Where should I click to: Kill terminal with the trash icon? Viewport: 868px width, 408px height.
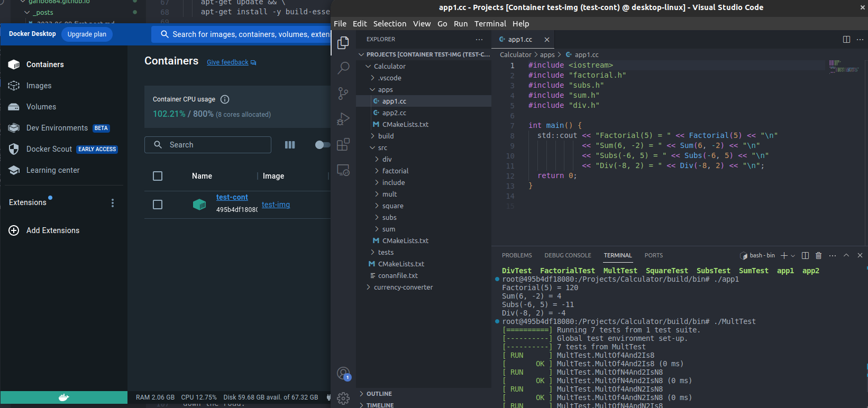tap(818, 256)
